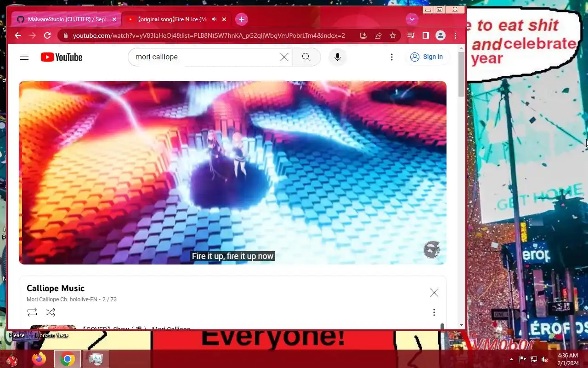588x368 pixels.
Task: Expand the tab search dropdown
Action: tap(412, 19)
